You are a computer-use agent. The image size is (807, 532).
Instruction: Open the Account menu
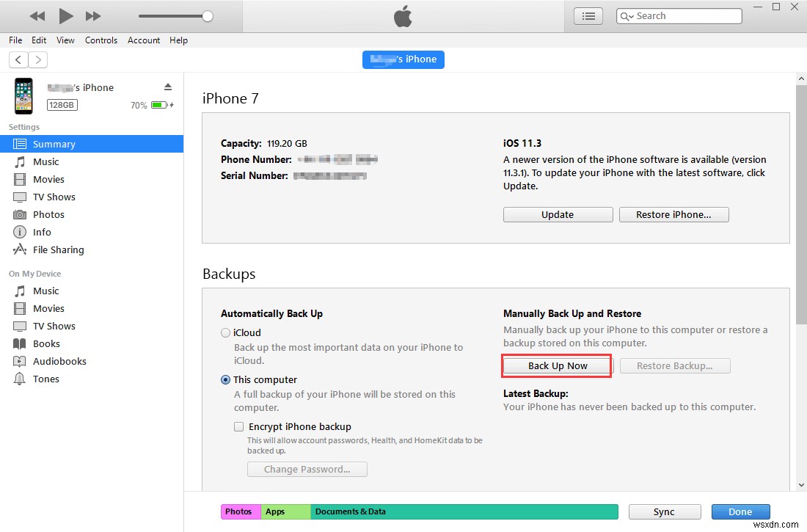pos(143,40)
